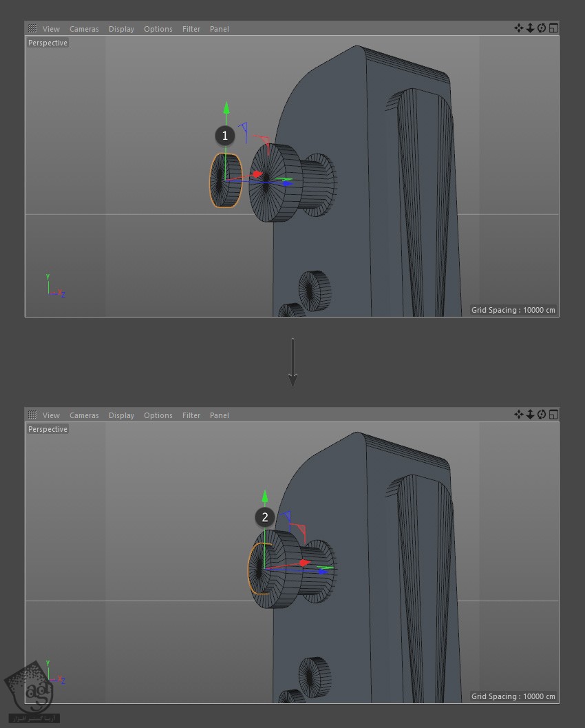
Task: Open Filter menu in top viewport
Action: (191, 29)
